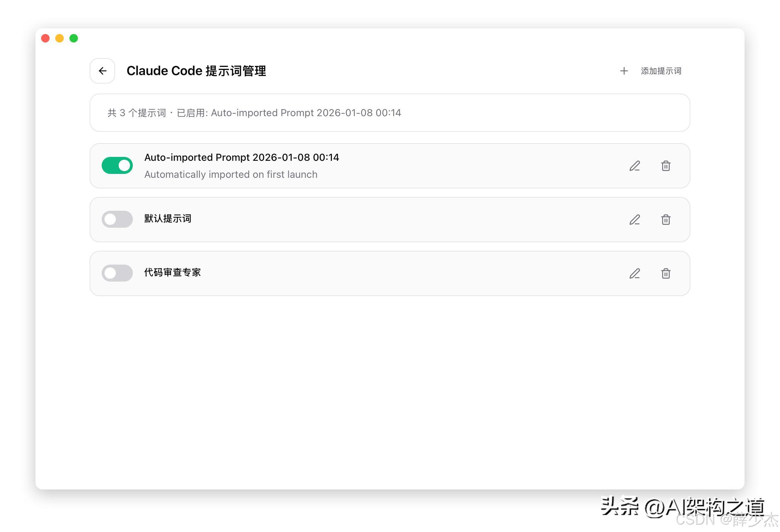The width and height of the screenshot is (780, 532).
Task: Click the 默认提示词 label
Action: point(168,219)
